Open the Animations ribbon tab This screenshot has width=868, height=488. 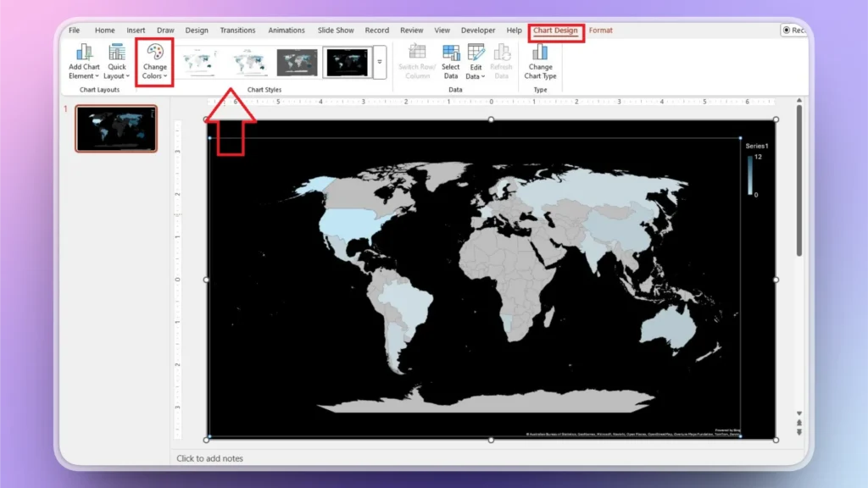point(286,30)
